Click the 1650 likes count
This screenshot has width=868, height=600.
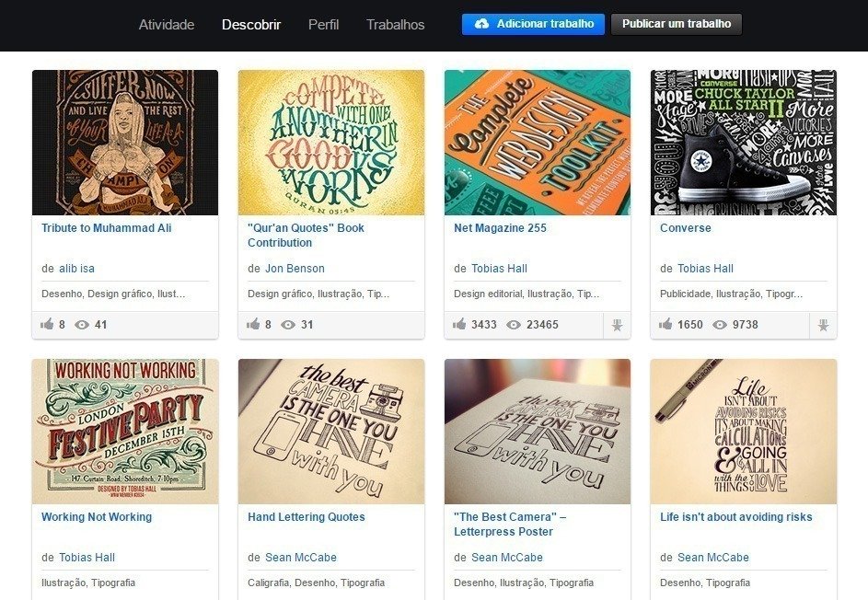click(689, 325)
